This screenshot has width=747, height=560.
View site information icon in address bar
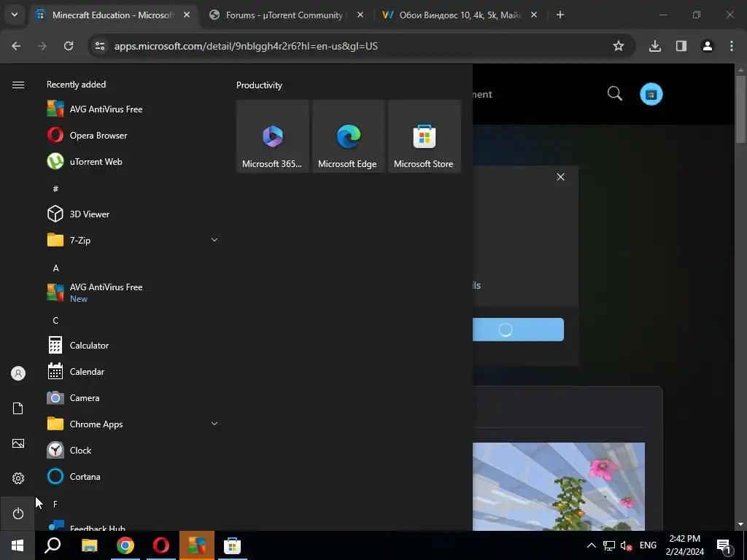100,46
